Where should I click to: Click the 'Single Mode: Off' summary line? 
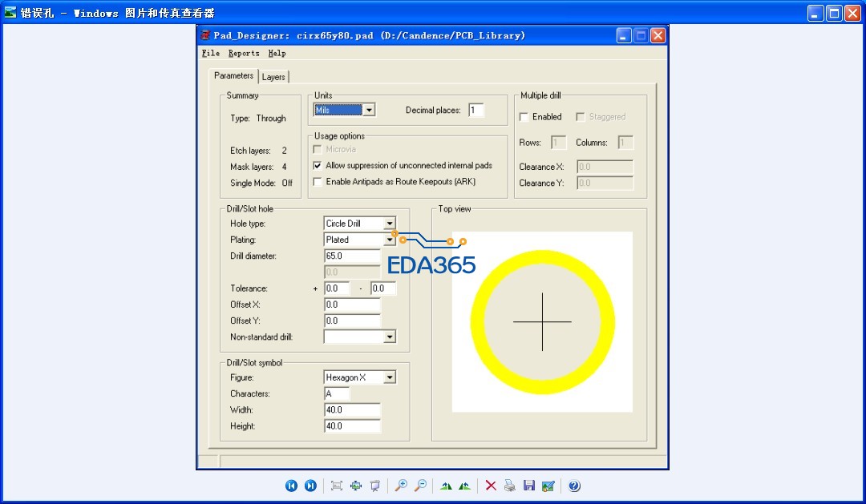(261, 183)
